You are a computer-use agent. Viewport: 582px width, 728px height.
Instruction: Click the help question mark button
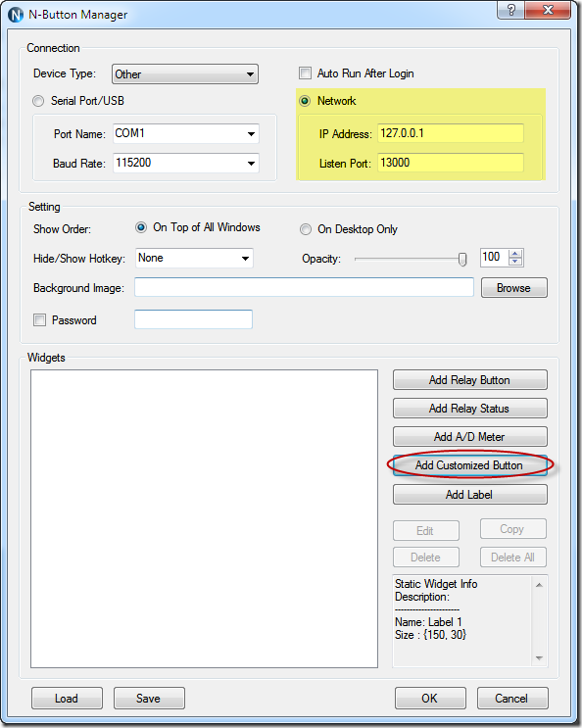(x=511, y=10)
